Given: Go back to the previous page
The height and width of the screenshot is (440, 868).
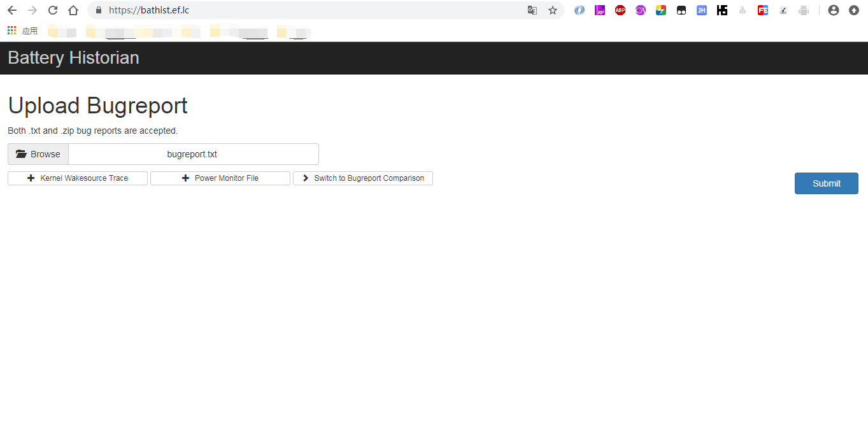Looking at the screenshot, I should click(12, 10).
